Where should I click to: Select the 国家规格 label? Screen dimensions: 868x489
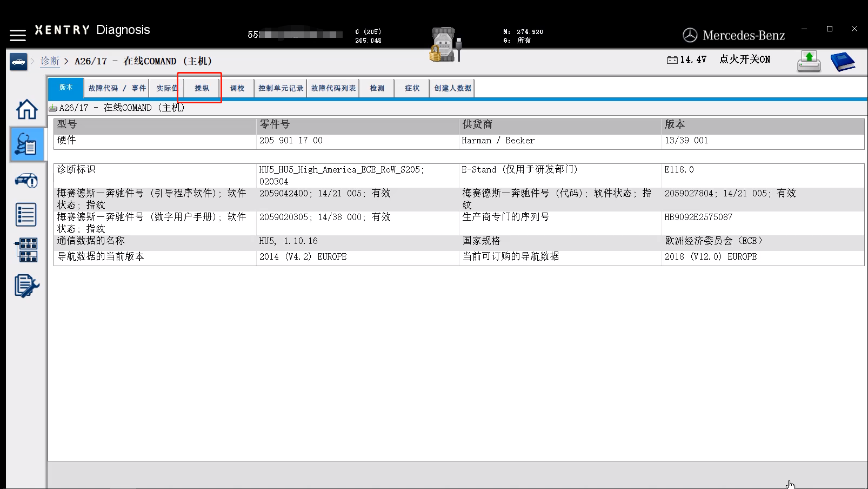[x=482, y=241]
